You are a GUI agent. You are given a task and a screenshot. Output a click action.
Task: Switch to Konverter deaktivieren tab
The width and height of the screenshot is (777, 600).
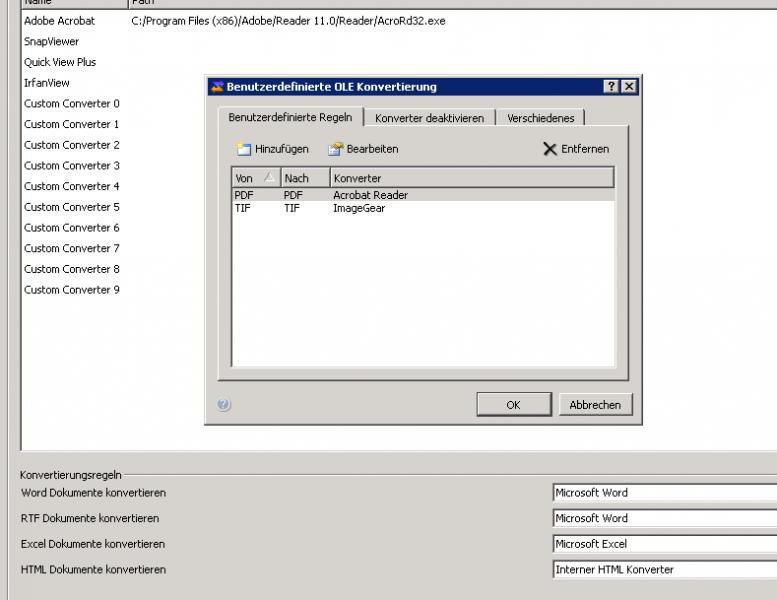point(429,118)
